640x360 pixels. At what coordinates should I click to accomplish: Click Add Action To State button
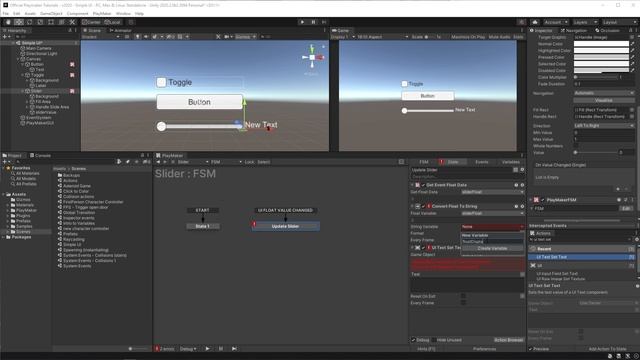point(607,349)
